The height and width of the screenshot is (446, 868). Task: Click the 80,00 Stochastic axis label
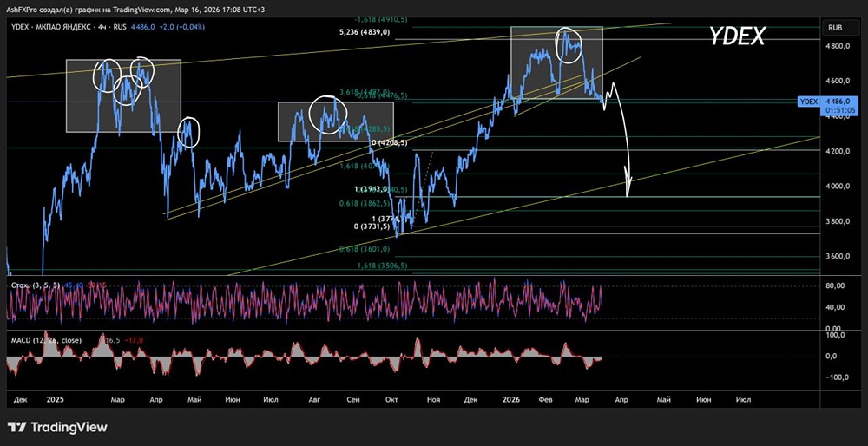pyautogui.click(x=835, y=286)
